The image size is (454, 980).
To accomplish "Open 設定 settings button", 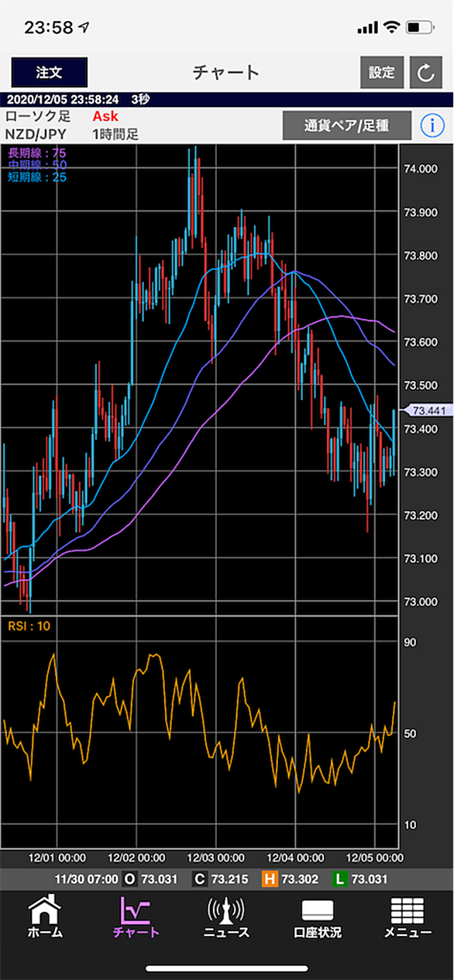I will (x=382, y=73).
